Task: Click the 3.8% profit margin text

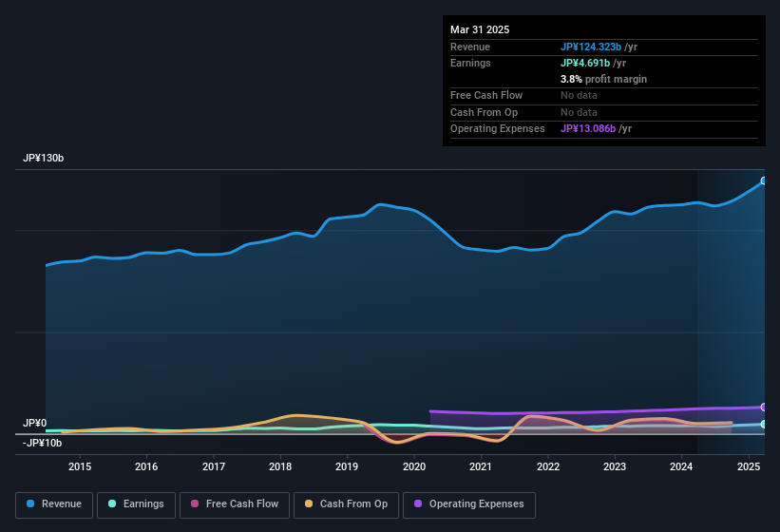Action: coord(603,79)
